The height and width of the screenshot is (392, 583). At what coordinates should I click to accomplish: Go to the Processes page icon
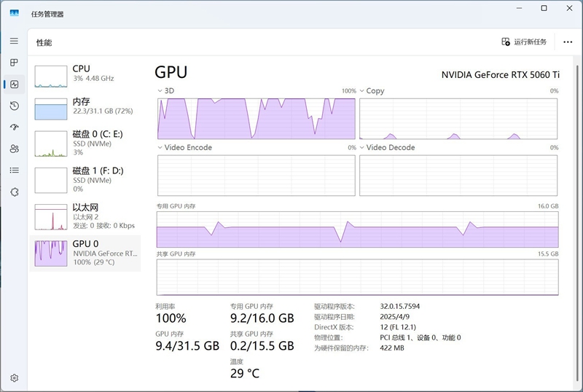(14, 63)
